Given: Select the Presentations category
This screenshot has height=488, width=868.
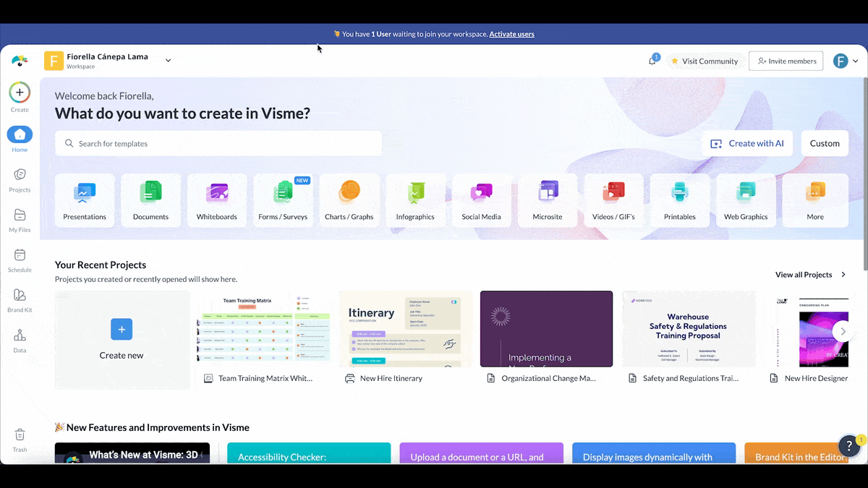Looking at the screenshot, I should tap(85, 200).
